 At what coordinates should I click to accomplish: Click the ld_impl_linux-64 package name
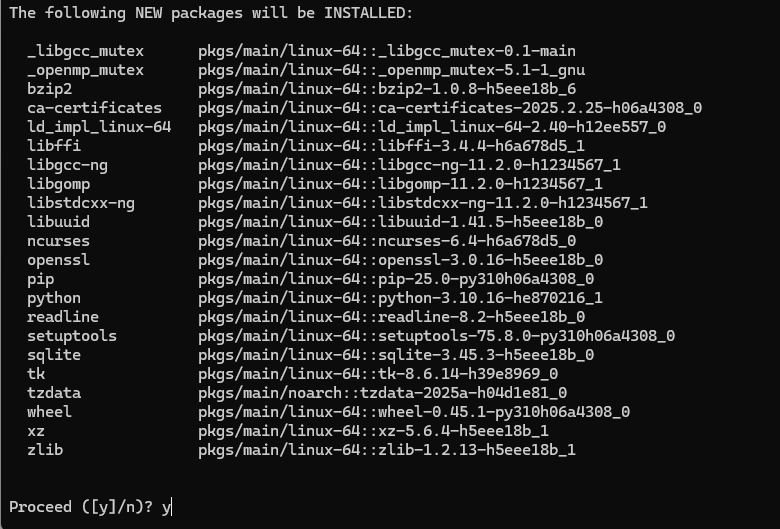99,127
